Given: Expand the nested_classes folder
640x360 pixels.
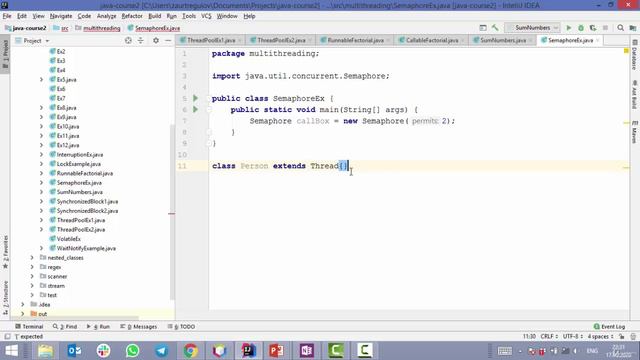Looking at the screenshot, I should (32, 258).
